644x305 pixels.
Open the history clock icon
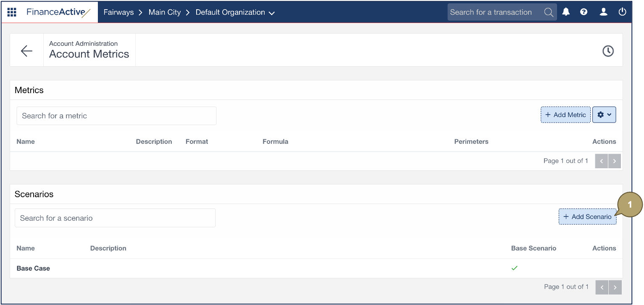pos(607,51)
